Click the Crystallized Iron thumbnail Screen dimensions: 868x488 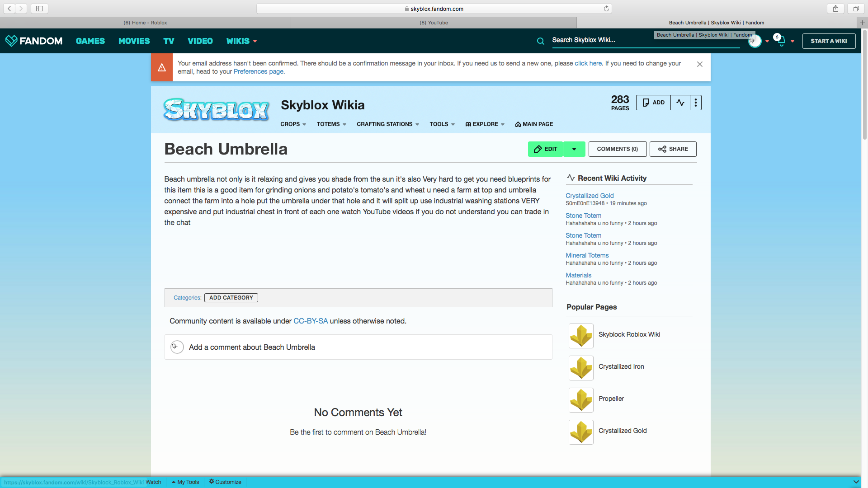pos(581,368)
